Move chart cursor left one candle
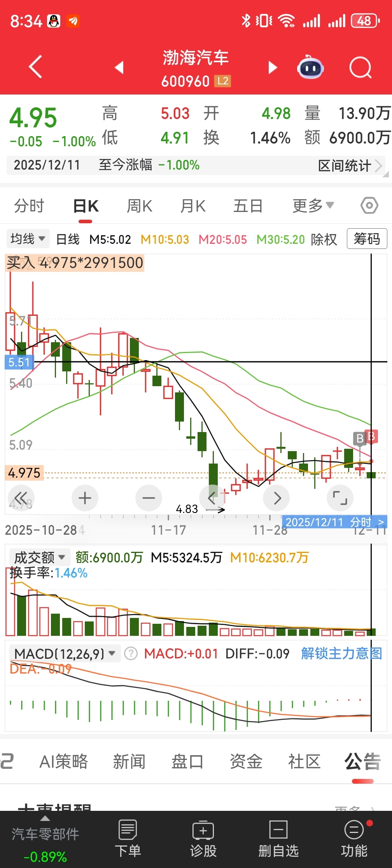This screenshot has height=868, width=392. (212, 498)
